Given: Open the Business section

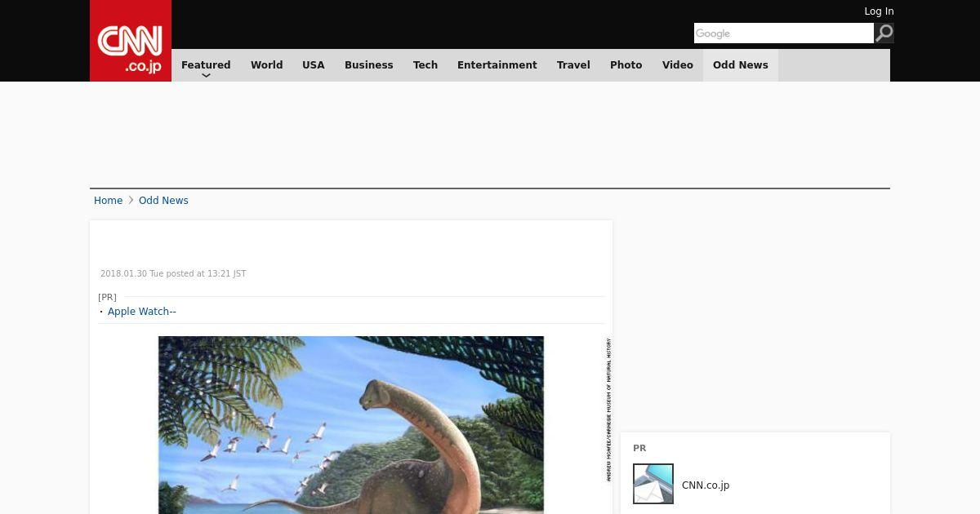Looking at the screenshot, I should tap(369, 65).
